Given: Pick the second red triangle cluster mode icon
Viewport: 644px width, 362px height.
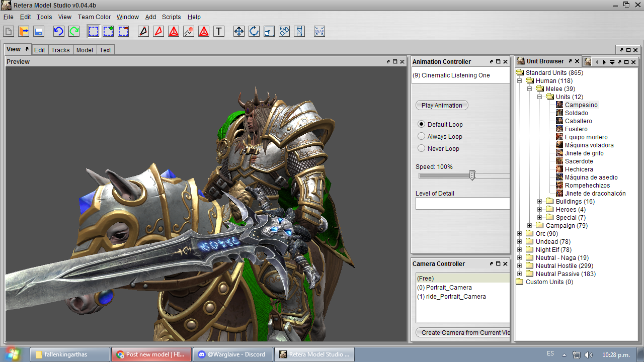Looking at the screenshot, I should click(x=204, y=31).
